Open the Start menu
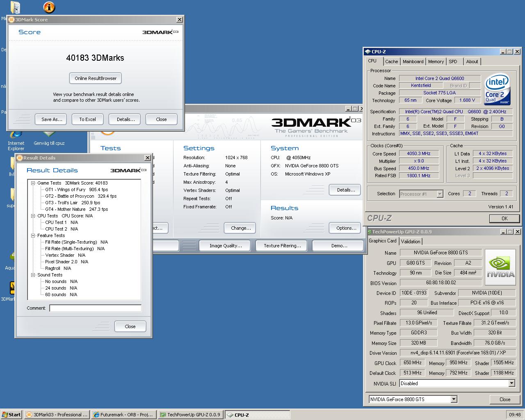The height and width of the screenshot is (420, 525). click(11, 415)
